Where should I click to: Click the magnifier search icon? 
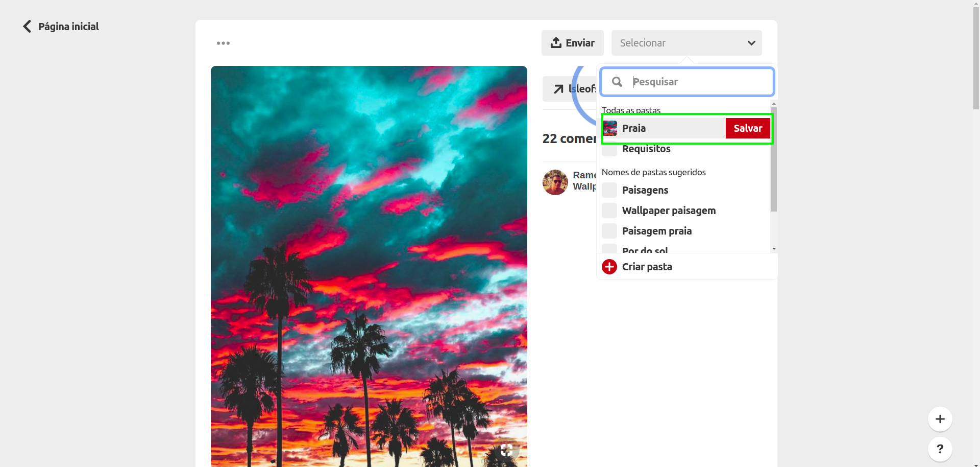point(617,82)
